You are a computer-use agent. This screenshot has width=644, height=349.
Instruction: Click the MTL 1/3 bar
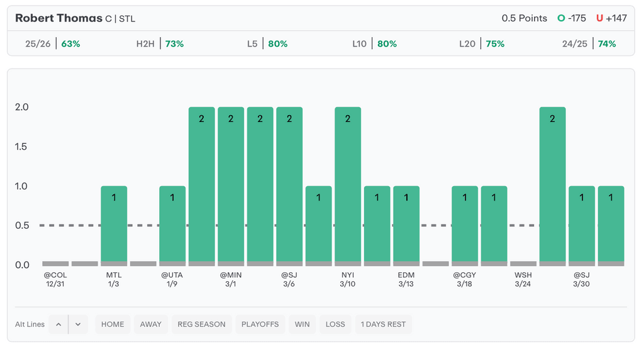click(114, 225)
